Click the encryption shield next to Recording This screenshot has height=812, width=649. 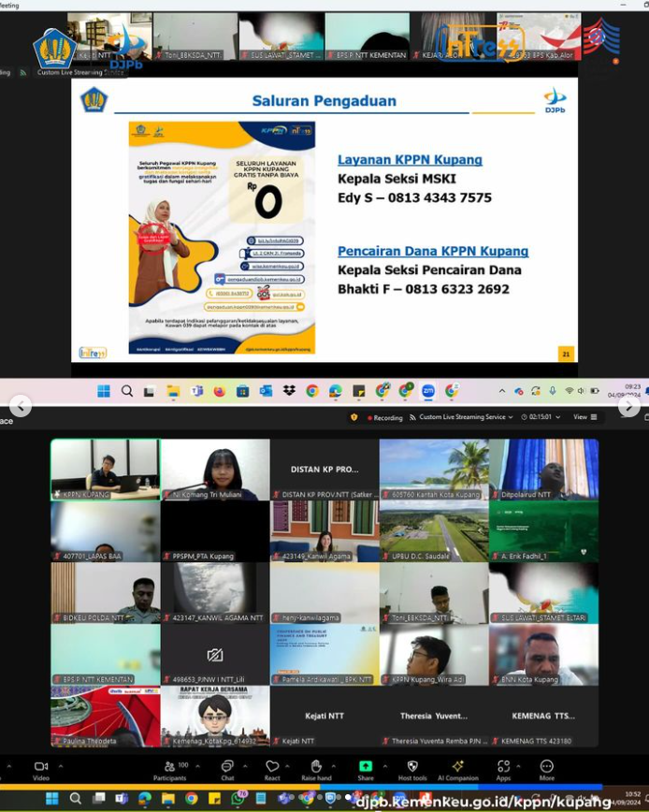[354, 417]
